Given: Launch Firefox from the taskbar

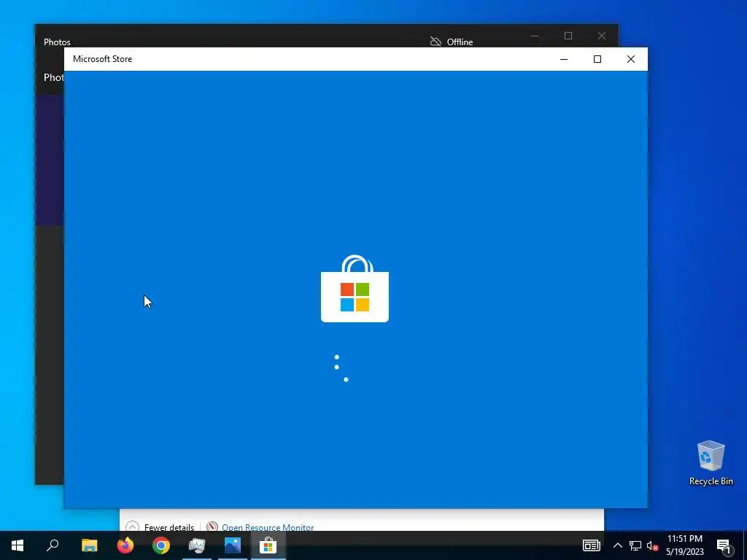Looking at the screenshot, I should click(x=125, y=545).
